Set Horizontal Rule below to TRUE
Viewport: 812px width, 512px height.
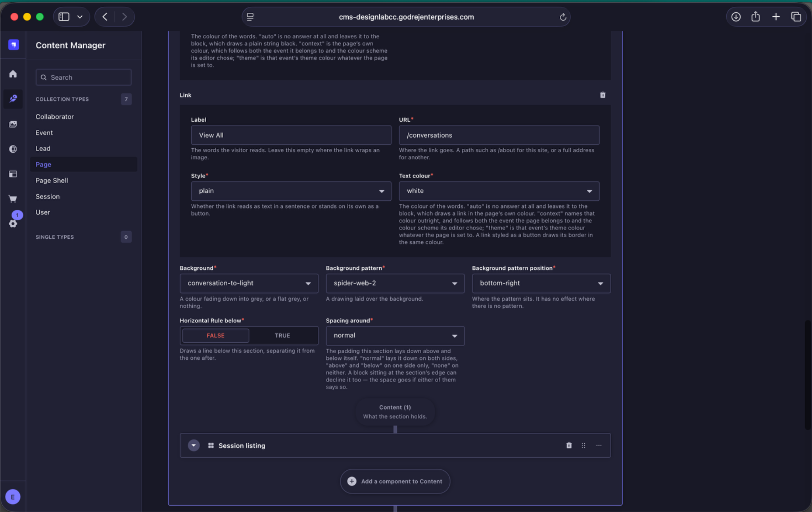[282, 336]
